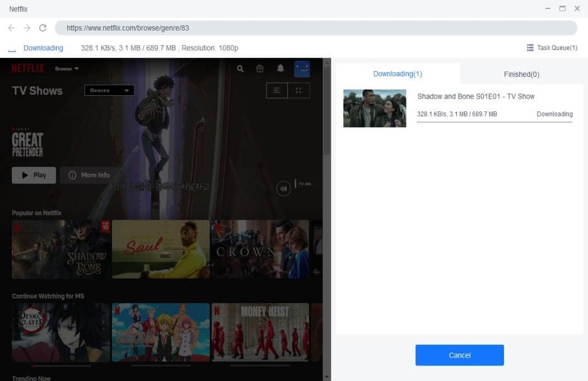Click the scrollbar down arrow

click(326, 377)
